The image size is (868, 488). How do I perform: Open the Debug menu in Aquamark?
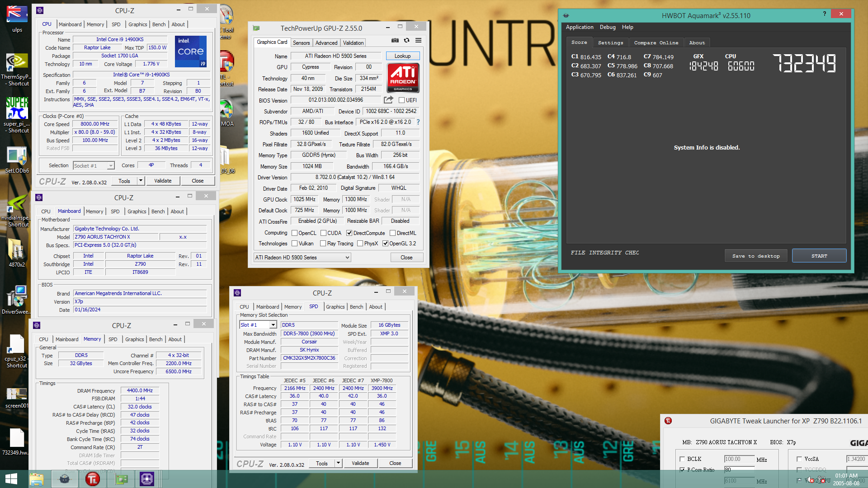pos(608,27)
